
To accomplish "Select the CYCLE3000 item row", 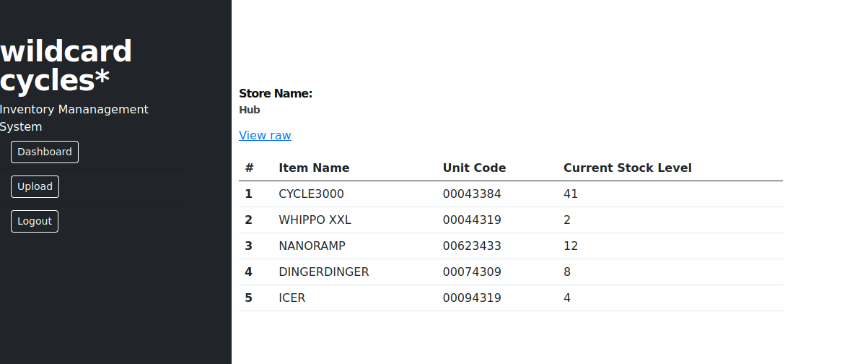I will click(x=511, y=194).
